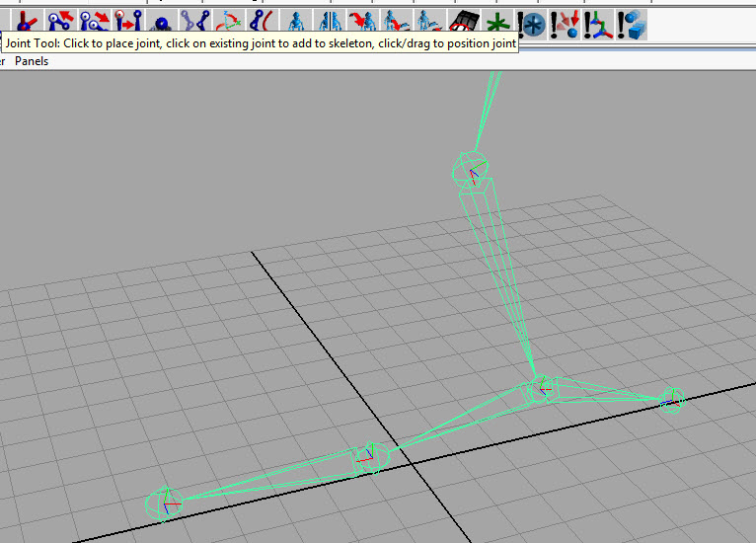Click the double blue figure icon
Image resolution: width=756 pixels, height=543 pixels.
tap(330, 22)
